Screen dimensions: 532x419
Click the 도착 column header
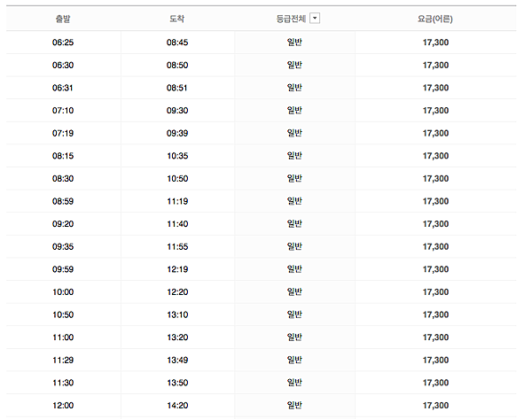tap(177, 19)
